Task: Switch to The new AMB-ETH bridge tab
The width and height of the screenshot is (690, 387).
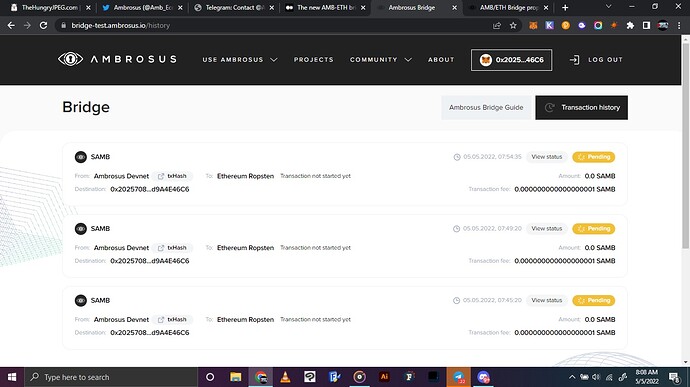Action: coord(325,7)
